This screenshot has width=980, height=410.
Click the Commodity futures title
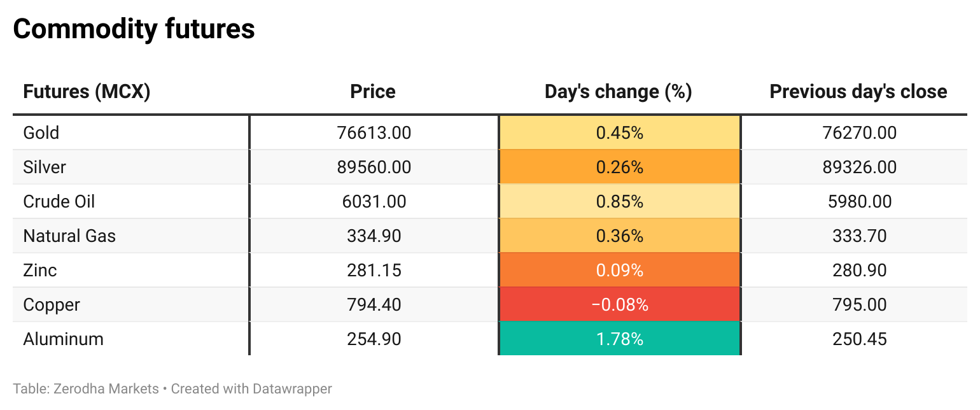(134, 29)
